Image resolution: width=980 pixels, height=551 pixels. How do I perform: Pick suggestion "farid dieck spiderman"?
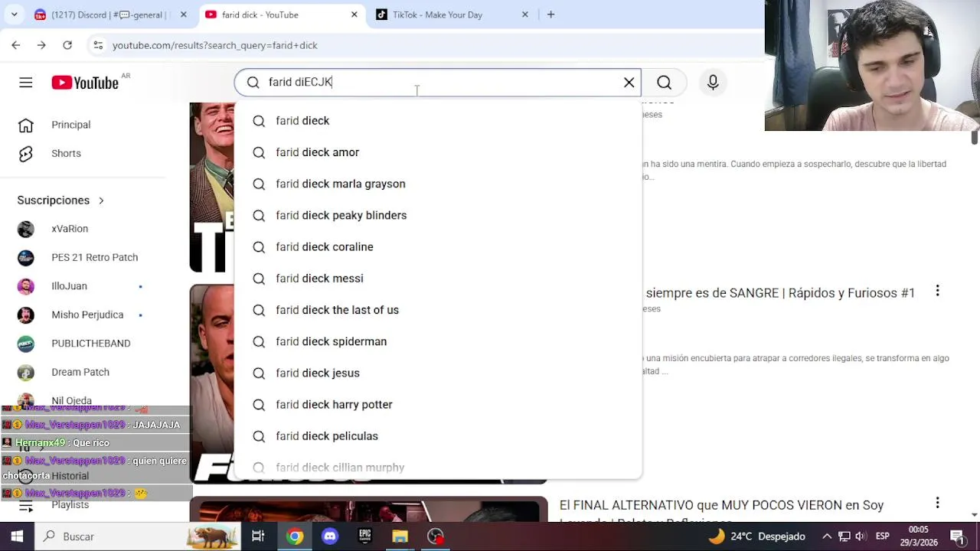(438, 341)
